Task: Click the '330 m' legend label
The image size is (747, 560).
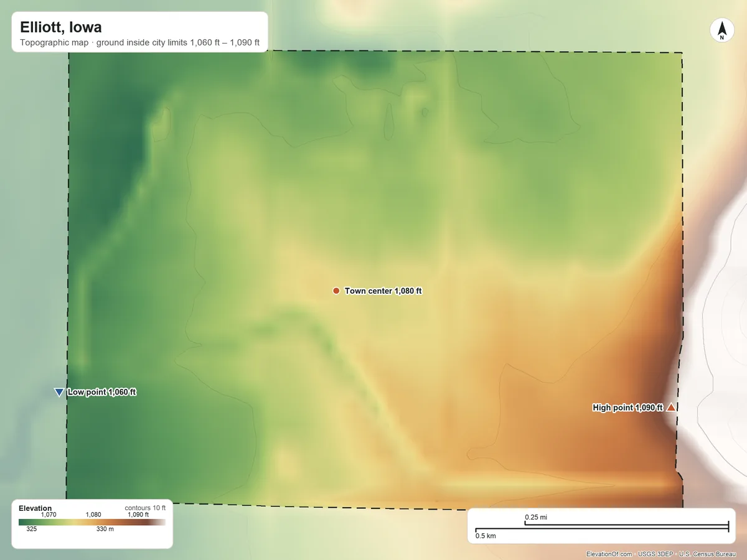Action: (x=105, y=530)
